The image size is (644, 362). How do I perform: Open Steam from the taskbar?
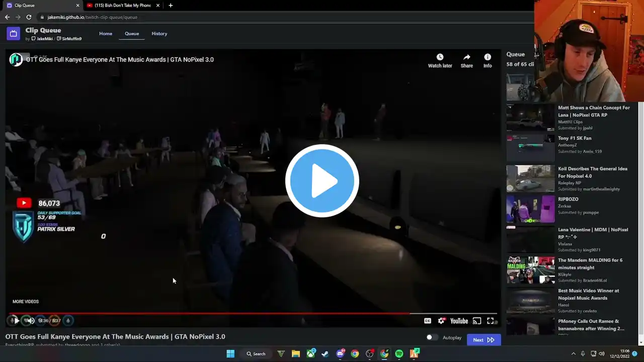326,353
